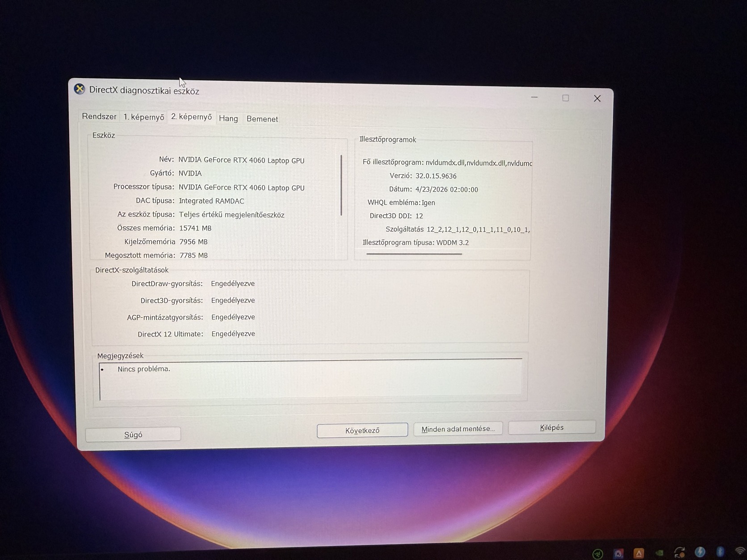Go to the Hang tab
The height and width of the screenshot is (560, 747).
(228, 118)
